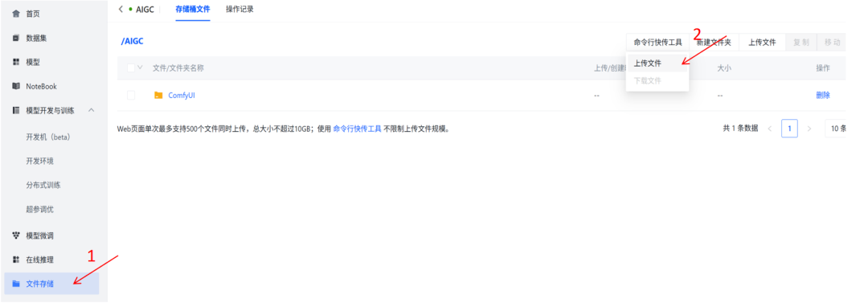Go to next page arrow in pagination
This screenshot has width=868, height=303.
tap(809, 129)
